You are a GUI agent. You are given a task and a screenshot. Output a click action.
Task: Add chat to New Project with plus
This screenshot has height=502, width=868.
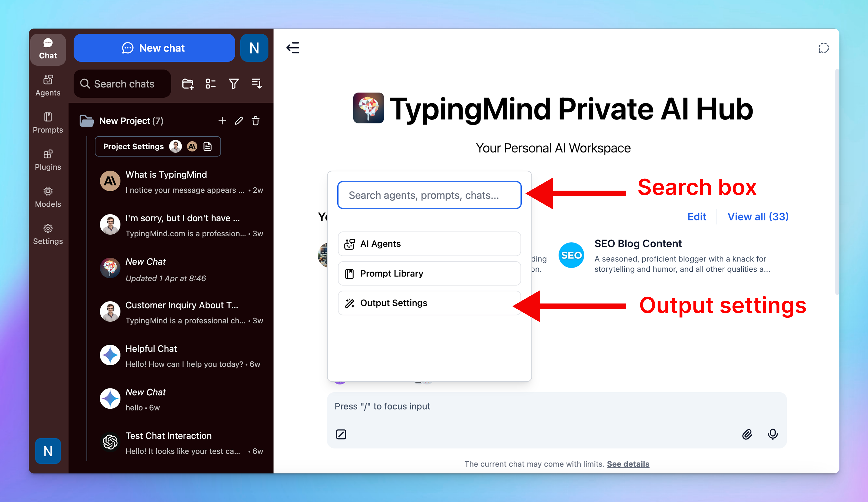point(222,121)
